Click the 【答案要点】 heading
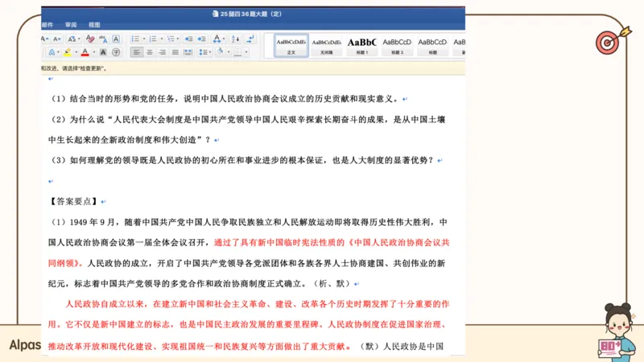Image resolution: width=644 pixels, height=362 pixels. (x=73, y=202)
